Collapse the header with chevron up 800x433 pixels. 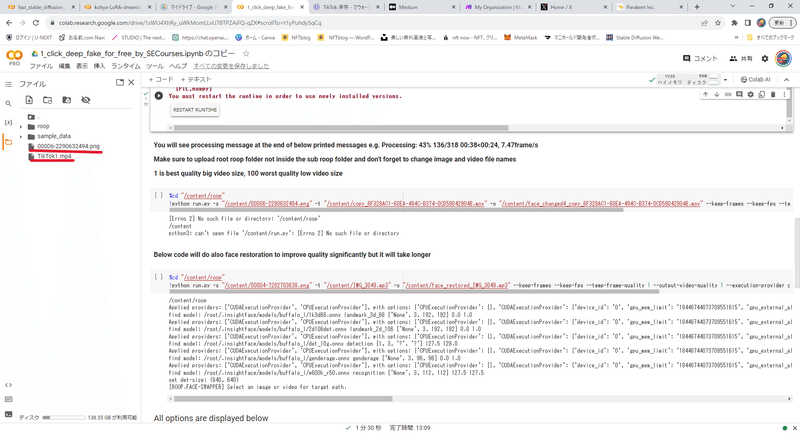(x=786, y=80)
